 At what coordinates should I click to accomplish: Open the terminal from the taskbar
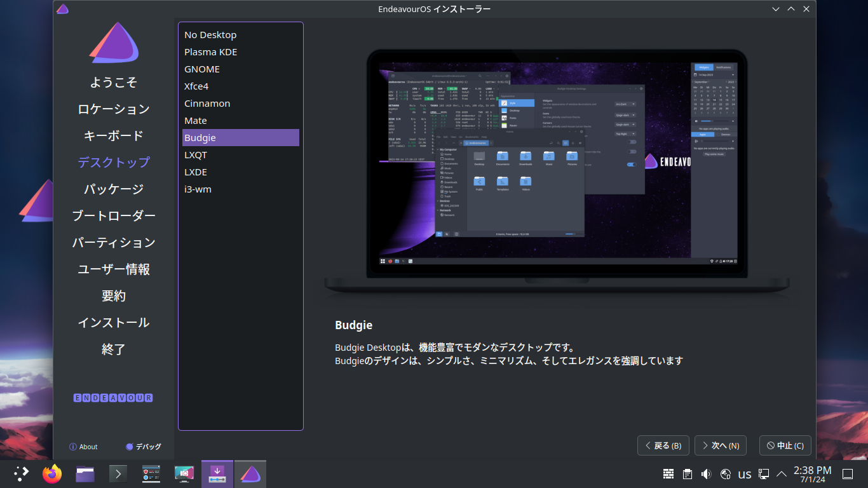coord(118,473)
